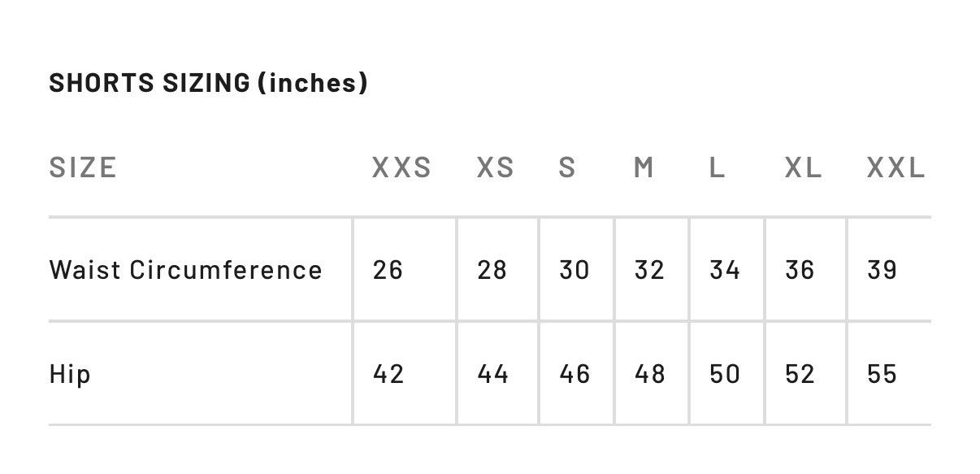
Task: Select the S size header
Action: point(567,167)
